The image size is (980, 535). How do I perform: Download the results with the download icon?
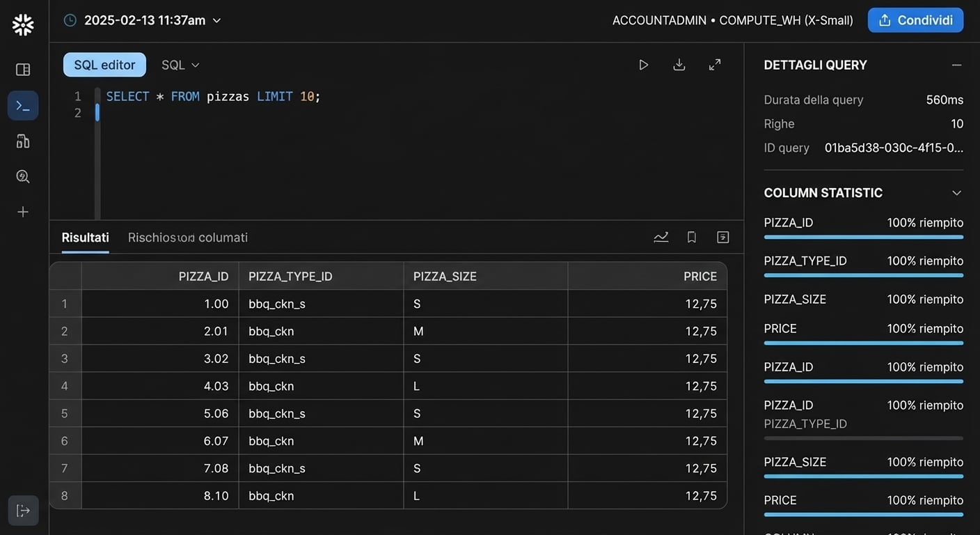(x=679, y=65)
